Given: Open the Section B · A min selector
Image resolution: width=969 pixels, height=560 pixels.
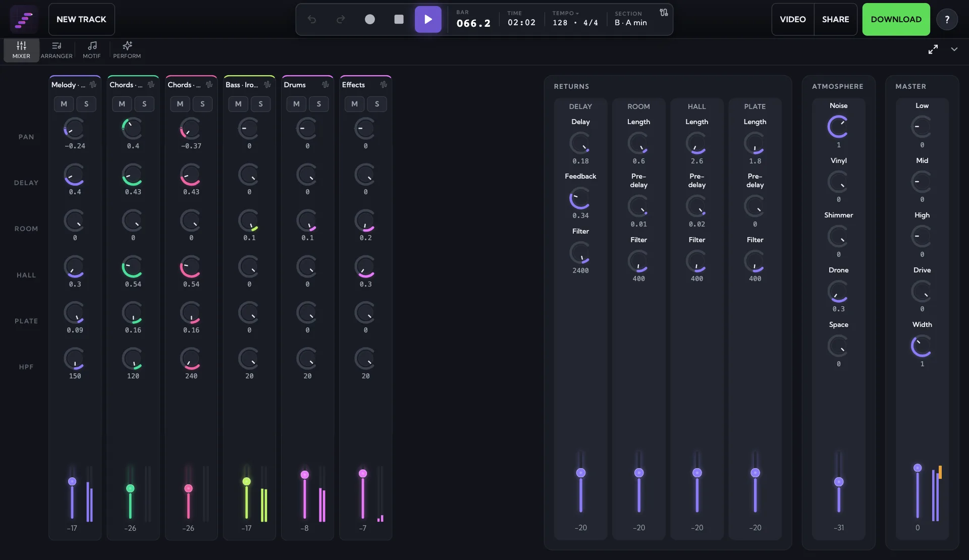Looking at the screenshot, I should point(631,19).
